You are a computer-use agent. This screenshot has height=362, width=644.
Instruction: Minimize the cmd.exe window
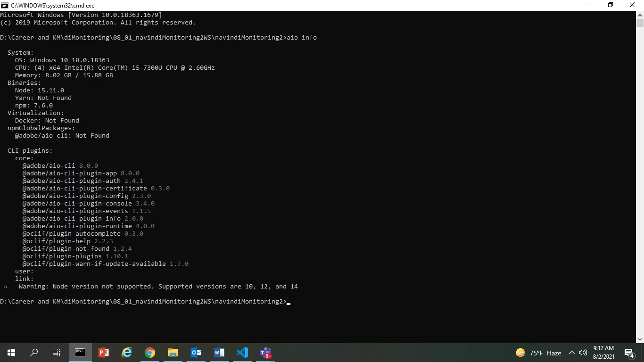tap(589, 5)
